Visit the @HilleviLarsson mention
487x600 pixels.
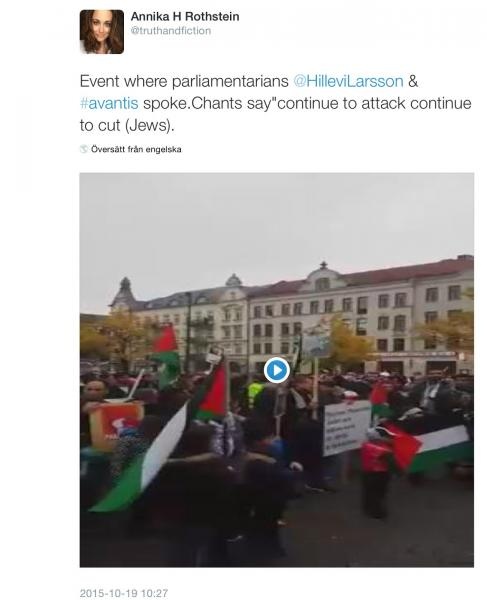click(348, 81)
